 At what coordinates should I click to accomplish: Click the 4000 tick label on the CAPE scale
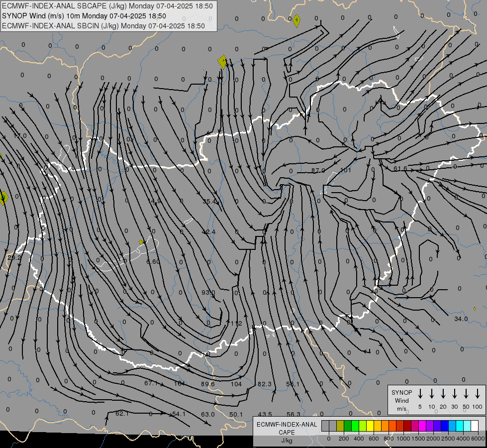pyautogui.click(x=463, y=439)
